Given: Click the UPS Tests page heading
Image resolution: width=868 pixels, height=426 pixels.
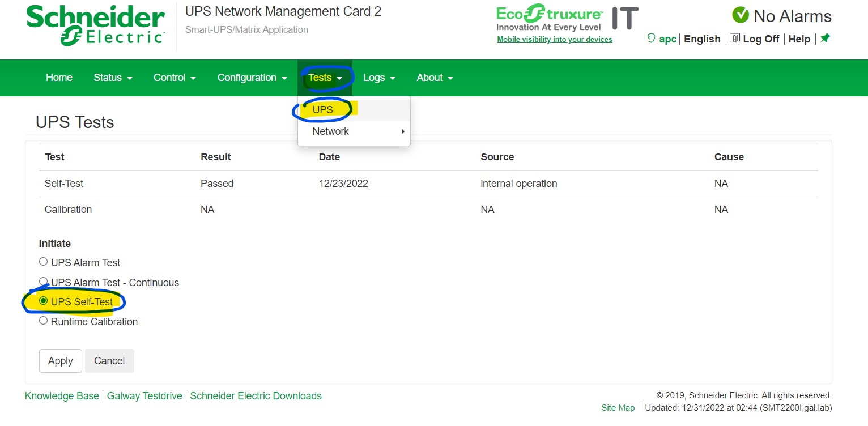Looking at the screenshot, I should (x=75, y=122).
